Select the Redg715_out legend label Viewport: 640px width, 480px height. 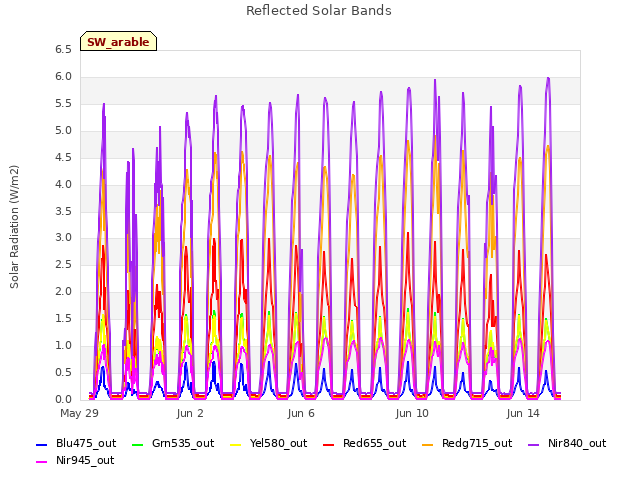pos(477,443)
